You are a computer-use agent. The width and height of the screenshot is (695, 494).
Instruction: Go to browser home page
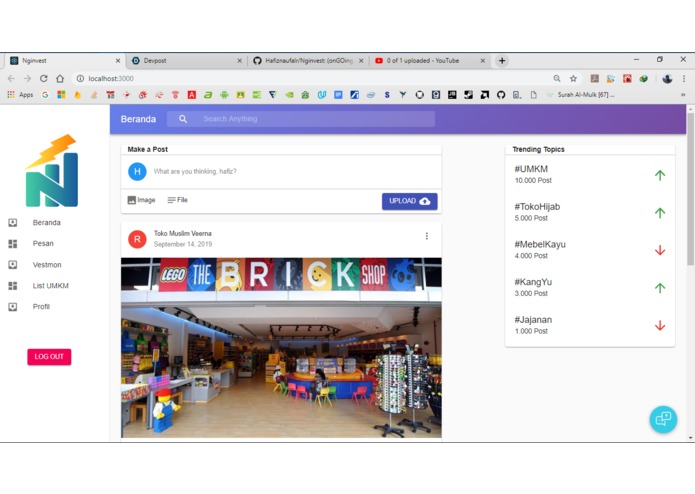pyautogui.click(x=60, y=78)
